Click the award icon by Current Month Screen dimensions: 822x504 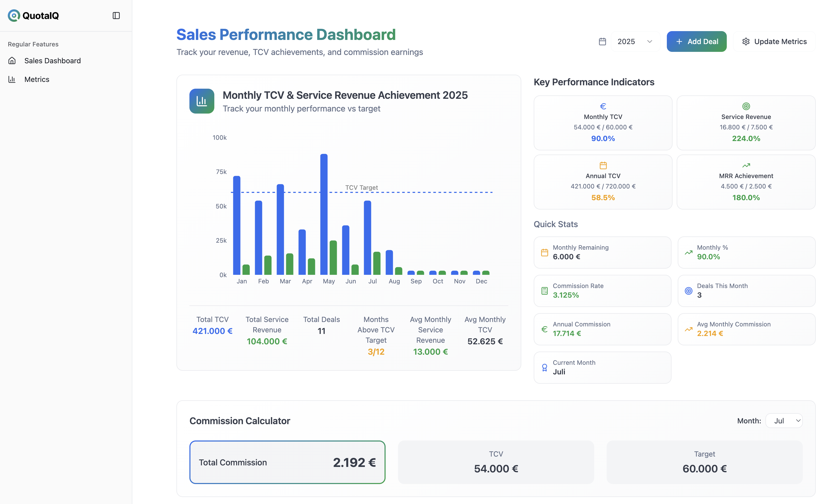pyautogui.click(x=544, y=367)
